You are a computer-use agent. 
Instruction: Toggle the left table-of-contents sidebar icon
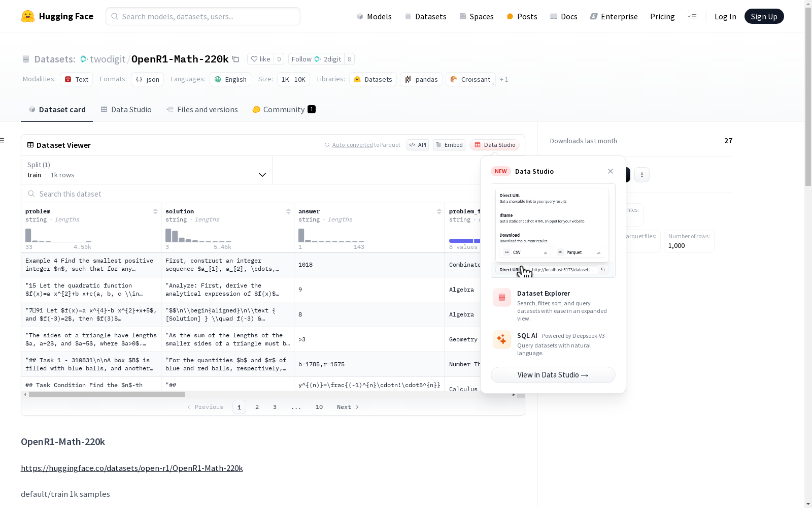pyautogui.click(x=3, y=140)
